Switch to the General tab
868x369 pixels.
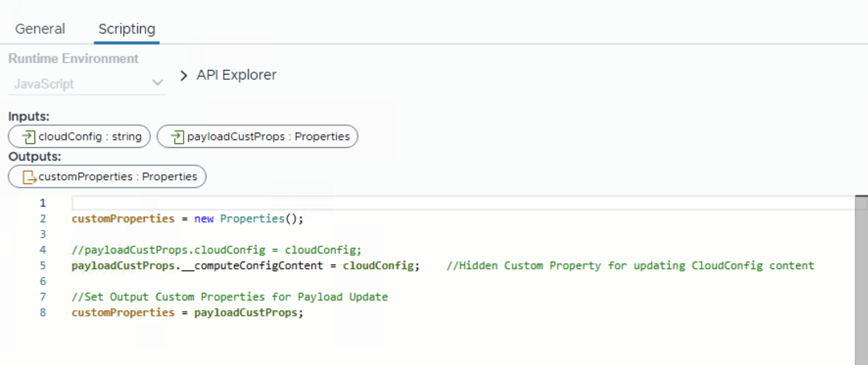point(40,29)
